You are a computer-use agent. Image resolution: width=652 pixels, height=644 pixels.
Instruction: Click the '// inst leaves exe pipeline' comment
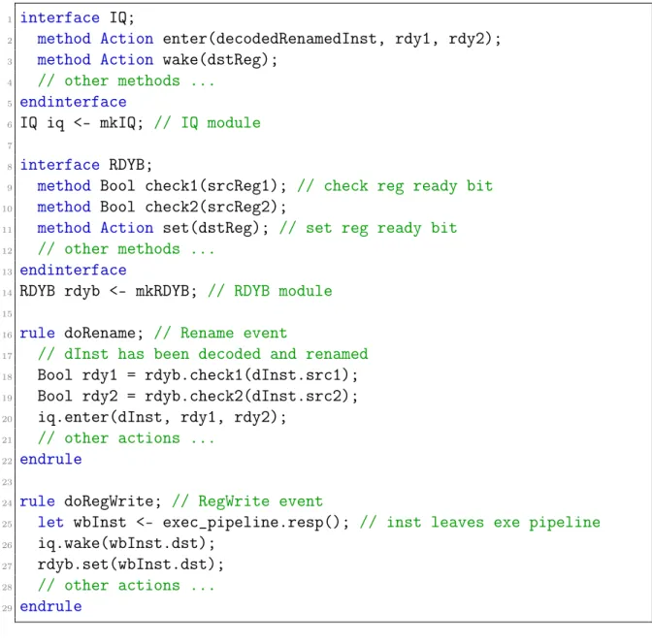coord(480,523)
